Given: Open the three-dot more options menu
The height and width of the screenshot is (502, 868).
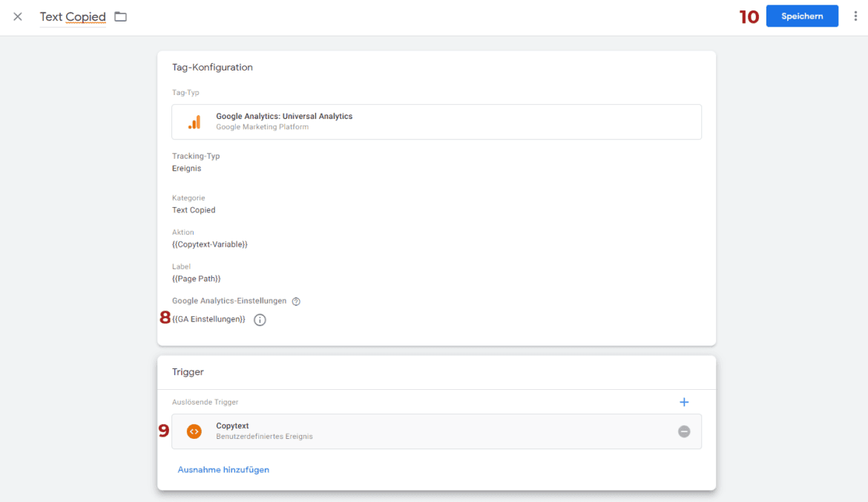Looking at the screenshot, I should 855,16.
